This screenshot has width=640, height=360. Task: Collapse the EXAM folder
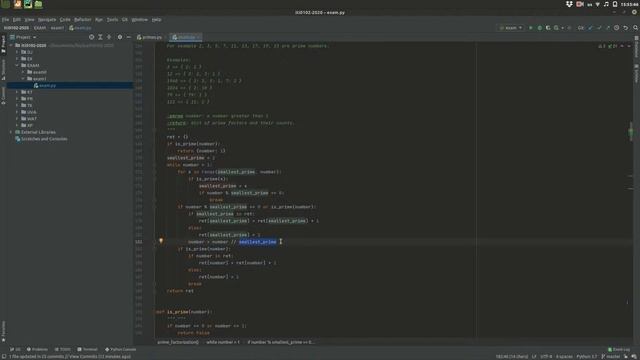[x=17, y=65]
